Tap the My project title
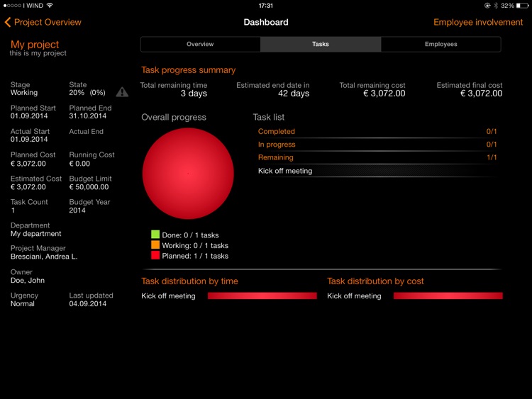The width and height of the screenshot is (532, 399). 35,45
